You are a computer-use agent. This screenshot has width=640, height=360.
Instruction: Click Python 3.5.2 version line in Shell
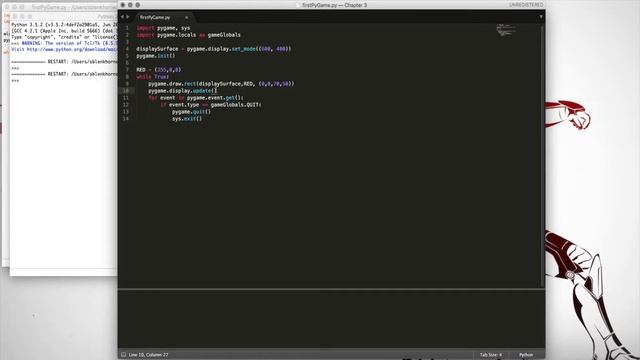pyautogui.click(x=64, y=25)
